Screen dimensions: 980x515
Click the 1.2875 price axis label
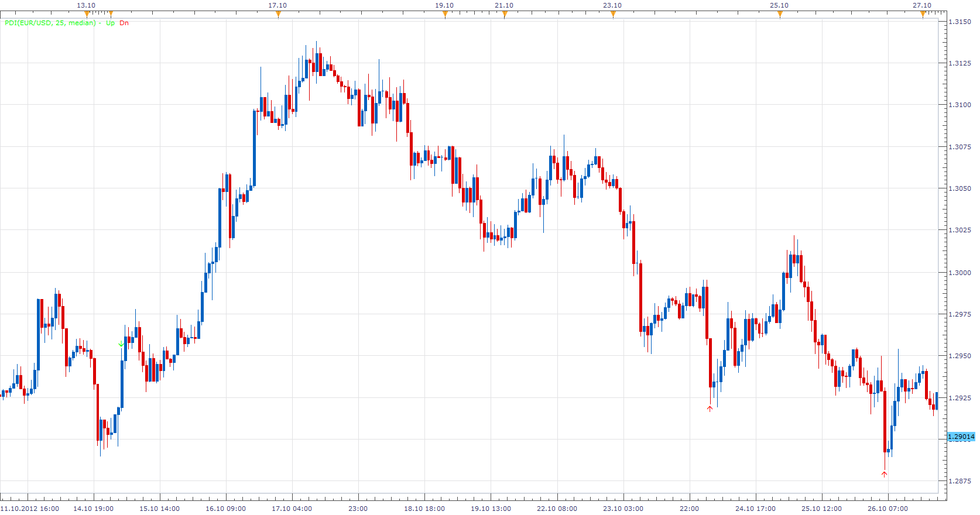[960, 481]
